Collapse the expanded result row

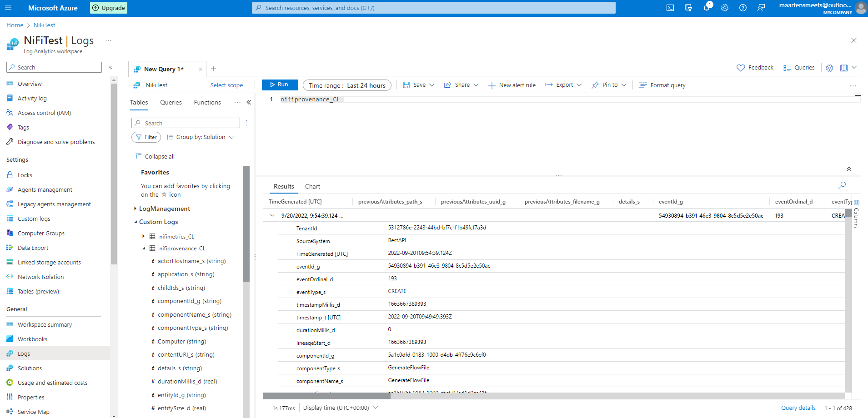(272, 216)
